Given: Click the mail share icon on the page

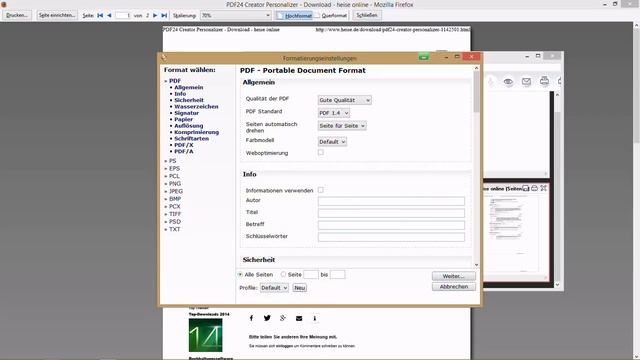Looking at the screenshot, I should [299, 318].
